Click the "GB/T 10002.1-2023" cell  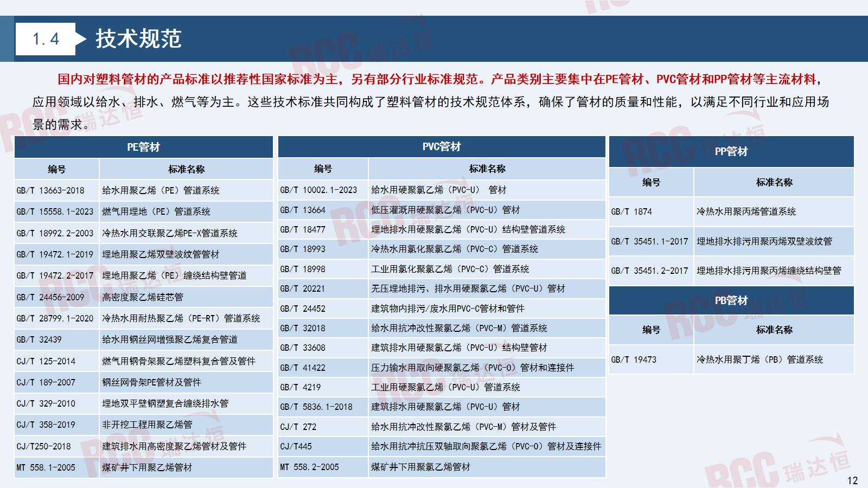[x=318, y=190]
